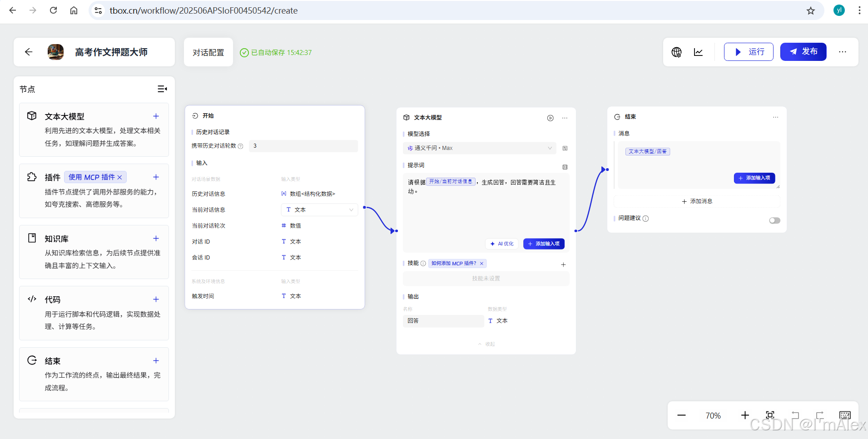Show the 技能 info tooltip icon
Viewport: 868px width, 439px height.
tap(423, 264)
